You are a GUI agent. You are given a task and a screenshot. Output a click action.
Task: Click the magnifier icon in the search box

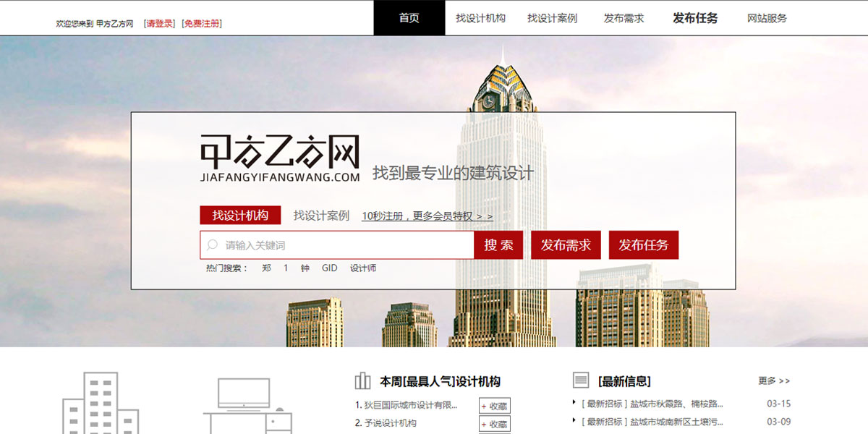213,245
